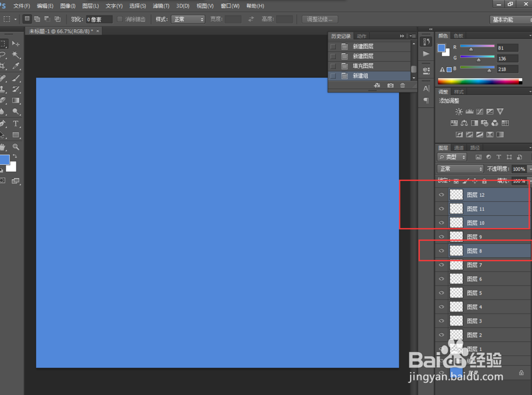Screen dimensions: 532x395
Task: Open 样式 dropdown set to 正常
Action: tap(188, 19)
